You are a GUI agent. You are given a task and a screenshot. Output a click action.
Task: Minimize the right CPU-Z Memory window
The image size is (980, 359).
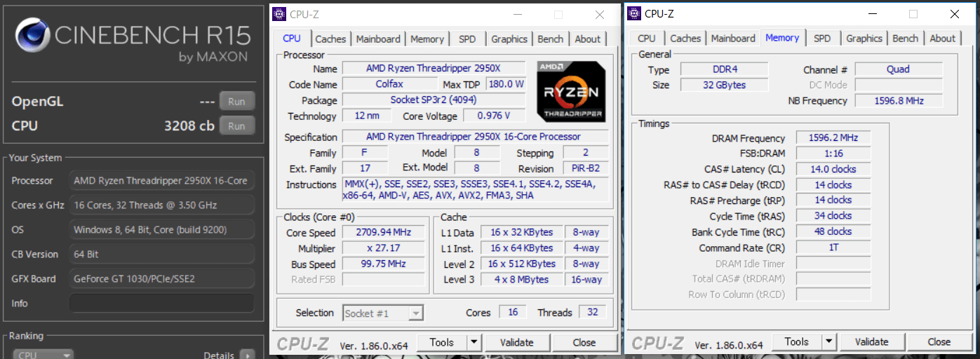point(872,14)
